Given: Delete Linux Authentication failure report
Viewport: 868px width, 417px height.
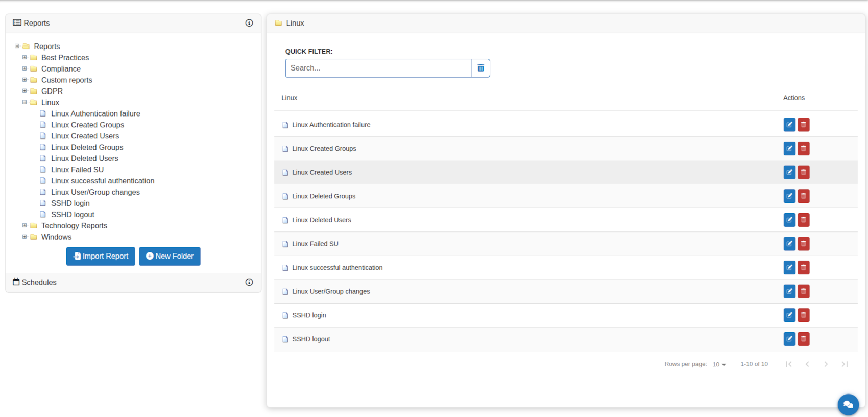Looking at the screenshot, I should (x=803, y=125).
